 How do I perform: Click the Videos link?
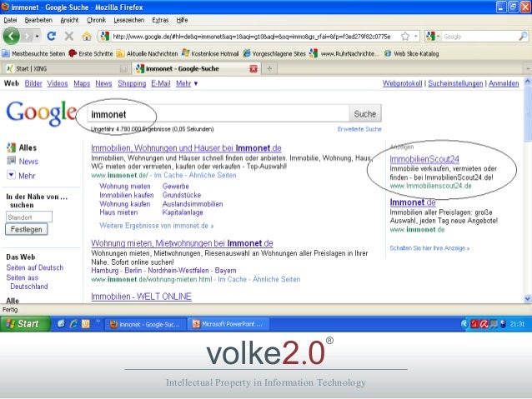pos(58,83)
